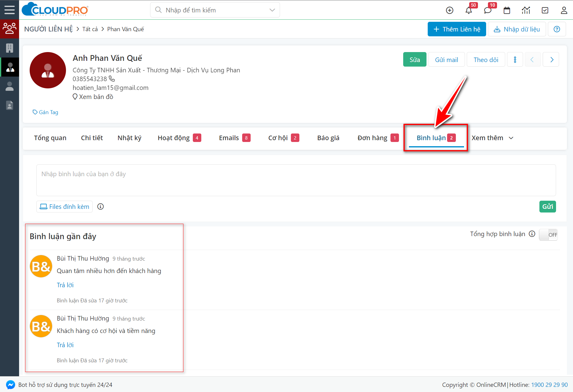Click Trả lời under Quan tâm comment

point(65,285)
